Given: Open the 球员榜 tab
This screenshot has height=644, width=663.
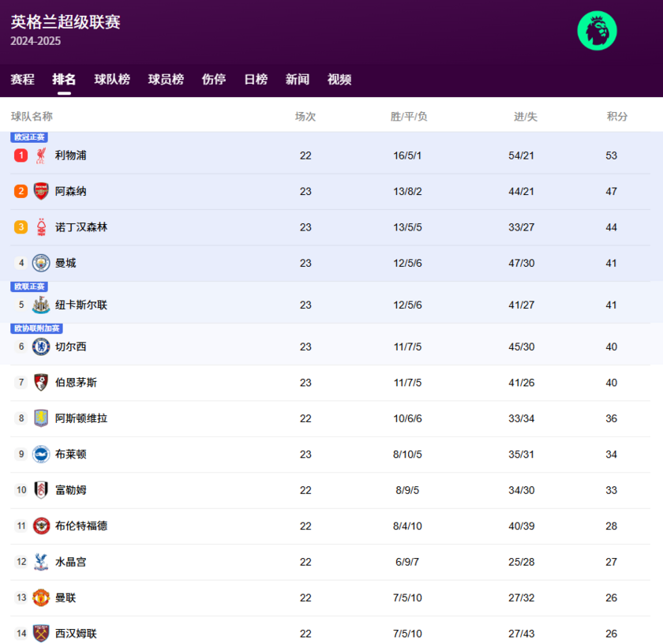Looking at the screenshot, I should pyautogui.click(x=164, y=79).
